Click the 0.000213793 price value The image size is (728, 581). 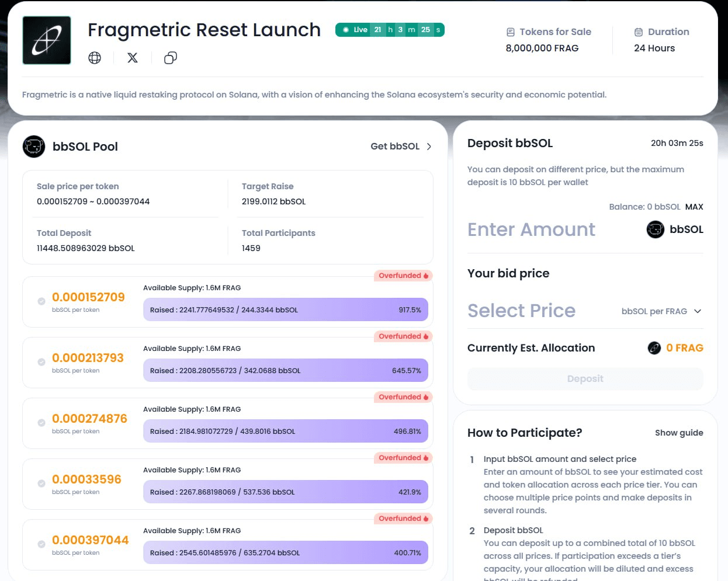(x=88, y=358)
